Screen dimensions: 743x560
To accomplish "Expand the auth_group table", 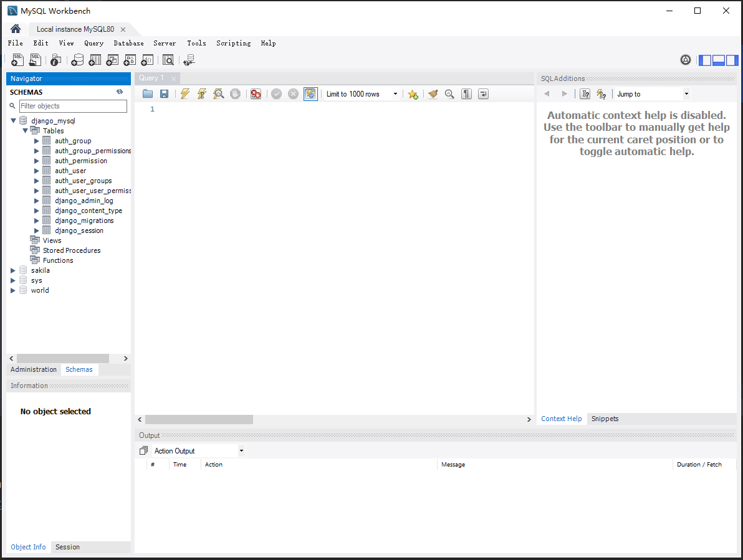I will coord(37,141).
